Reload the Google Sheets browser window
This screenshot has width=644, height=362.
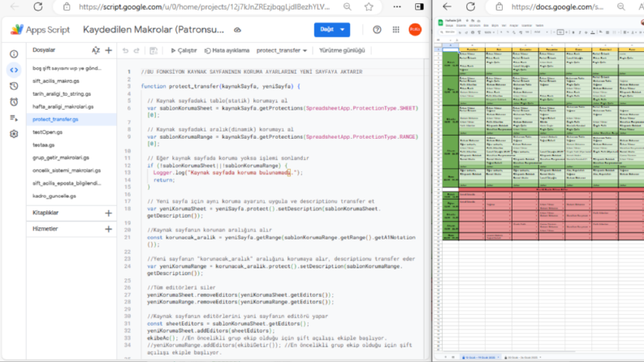[470, 6]
